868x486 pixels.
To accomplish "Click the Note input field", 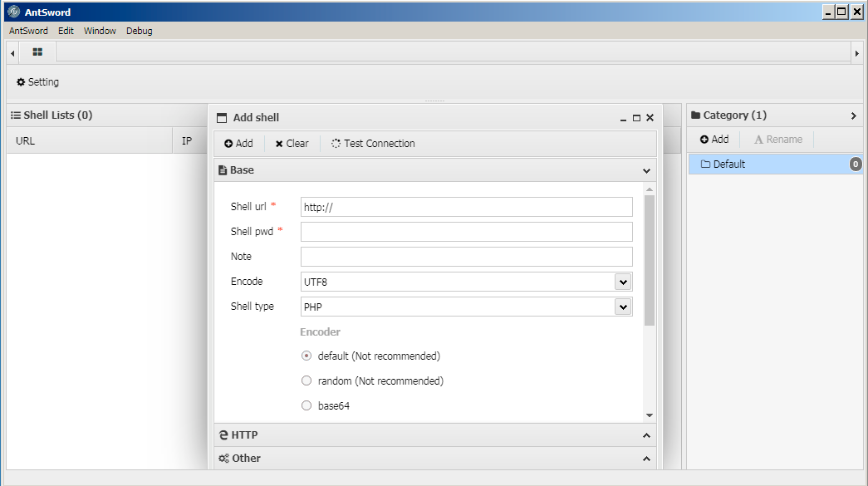I will [x=467, y=257].
